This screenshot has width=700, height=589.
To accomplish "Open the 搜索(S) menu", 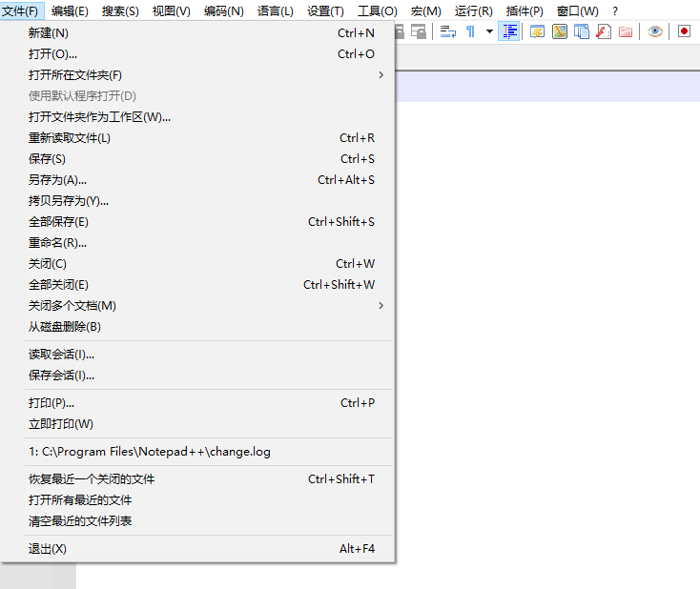I will coord(120,10).
